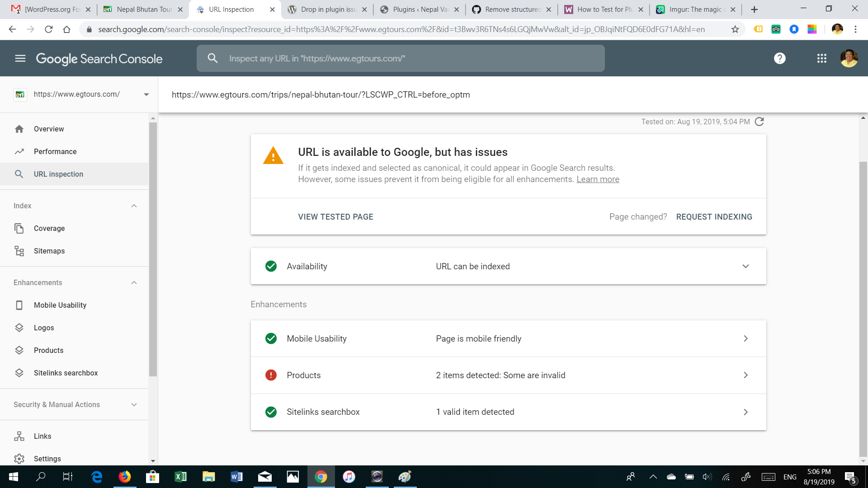Viewport: 868px width, 488px height.
Task: Click the Logos layers icon
Action: coord(19,328)
